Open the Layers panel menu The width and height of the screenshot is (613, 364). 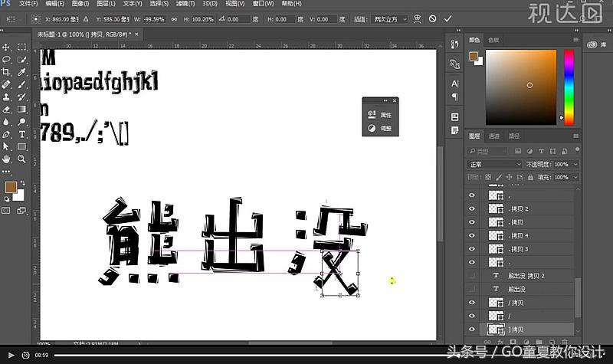pyautogui.click(x=576, y=136)
